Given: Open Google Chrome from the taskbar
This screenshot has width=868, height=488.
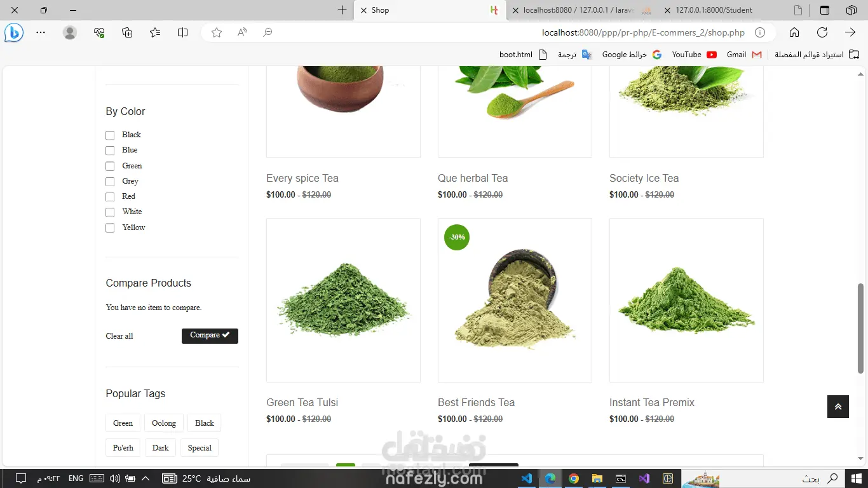Looking at the screenshot, I should [574, 478].
